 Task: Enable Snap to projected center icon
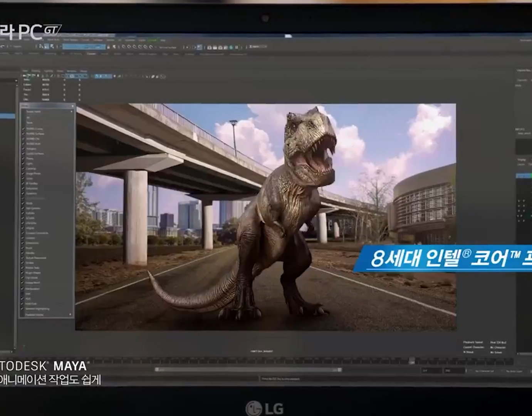tap(140, 47)
